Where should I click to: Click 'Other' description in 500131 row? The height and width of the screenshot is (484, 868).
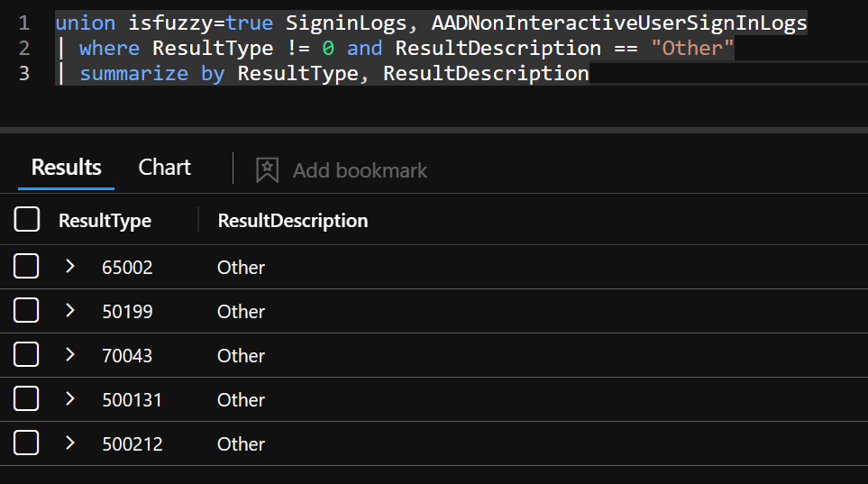point(241,400)
